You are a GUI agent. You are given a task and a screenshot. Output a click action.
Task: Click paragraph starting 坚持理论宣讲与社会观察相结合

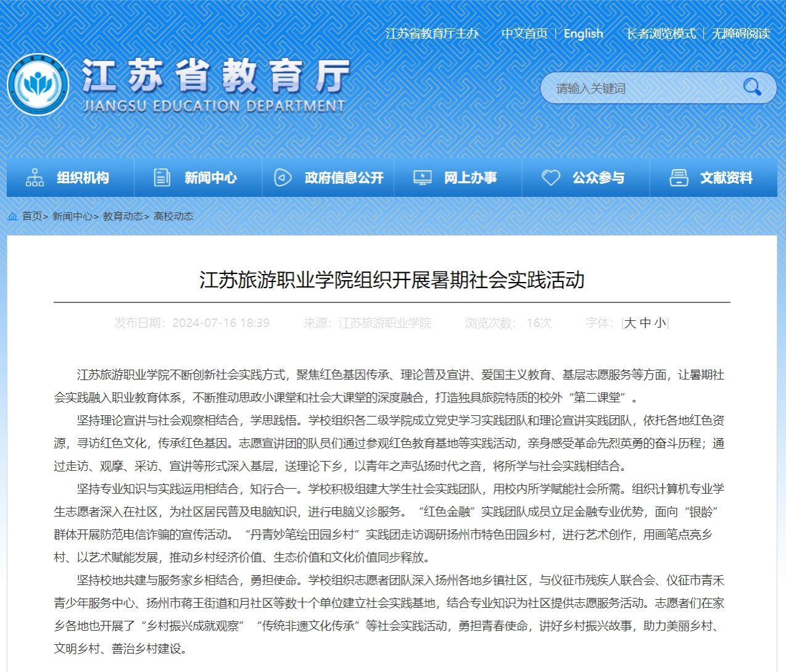[x=389, y=443]
